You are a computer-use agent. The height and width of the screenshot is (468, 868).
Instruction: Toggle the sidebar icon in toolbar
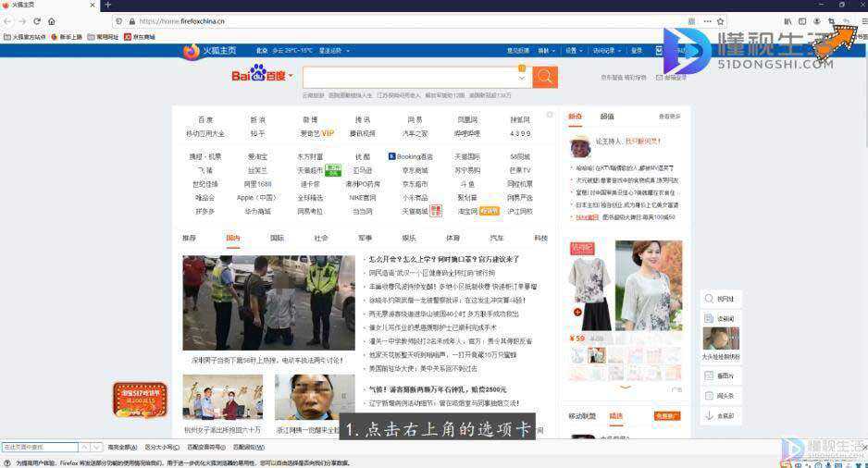[x=802, y=21]
